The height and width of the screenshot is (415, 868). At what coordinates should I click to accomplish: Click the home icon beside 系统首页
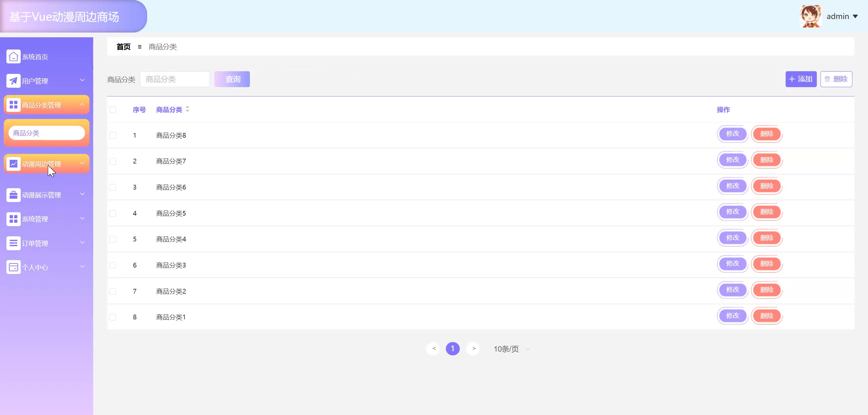[x=13, y=57]
